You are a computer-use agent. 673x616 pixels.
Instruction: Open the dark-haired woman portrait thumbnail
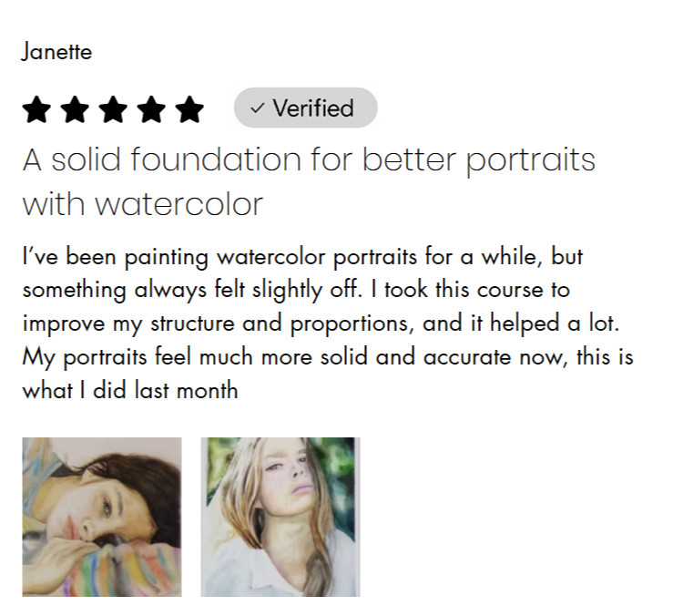point(102,517)
